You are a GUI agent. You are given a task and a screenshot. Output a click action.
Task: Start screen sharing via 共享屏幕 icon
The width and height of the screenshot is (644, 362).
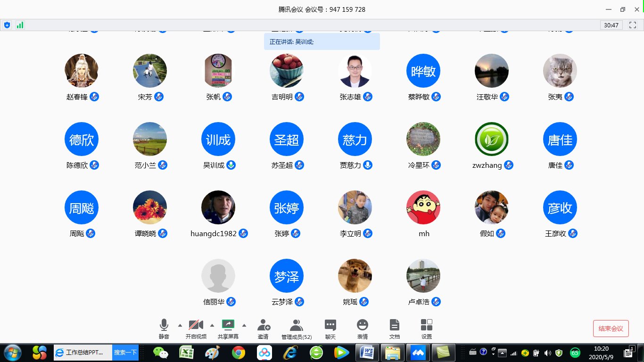pyautogui.click(x=228, y=325)
